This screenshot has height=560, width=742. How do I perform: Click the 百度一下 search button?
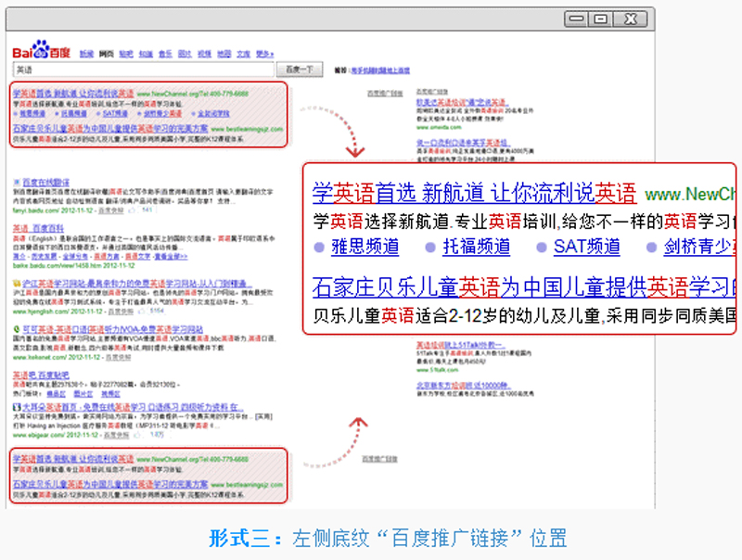pos(300,70)
